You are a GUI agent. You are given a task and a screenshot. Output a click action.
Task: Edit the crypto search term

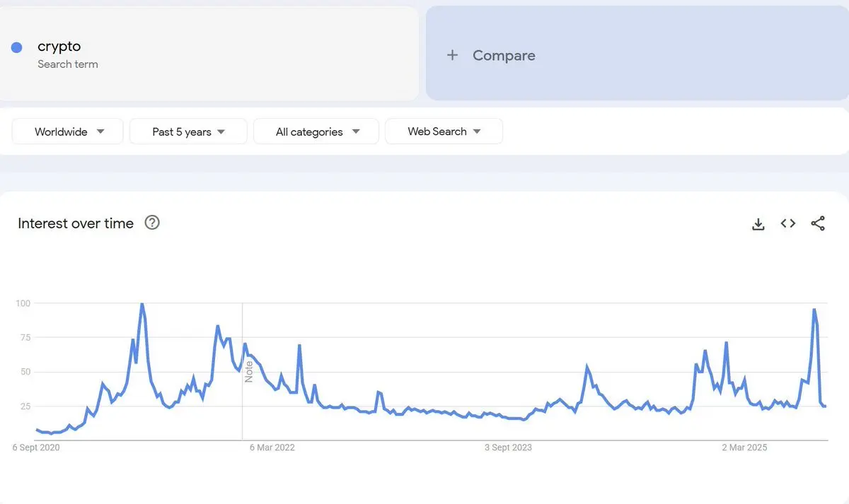pyautogui.click(x=59, y=47)
